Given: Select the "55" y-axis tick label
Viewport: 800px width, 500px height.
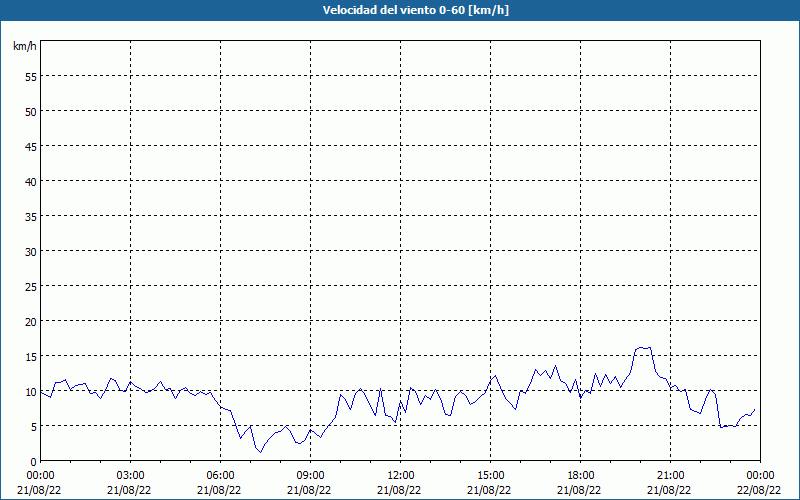Looking at the screenshot, I should pos(31,77).
